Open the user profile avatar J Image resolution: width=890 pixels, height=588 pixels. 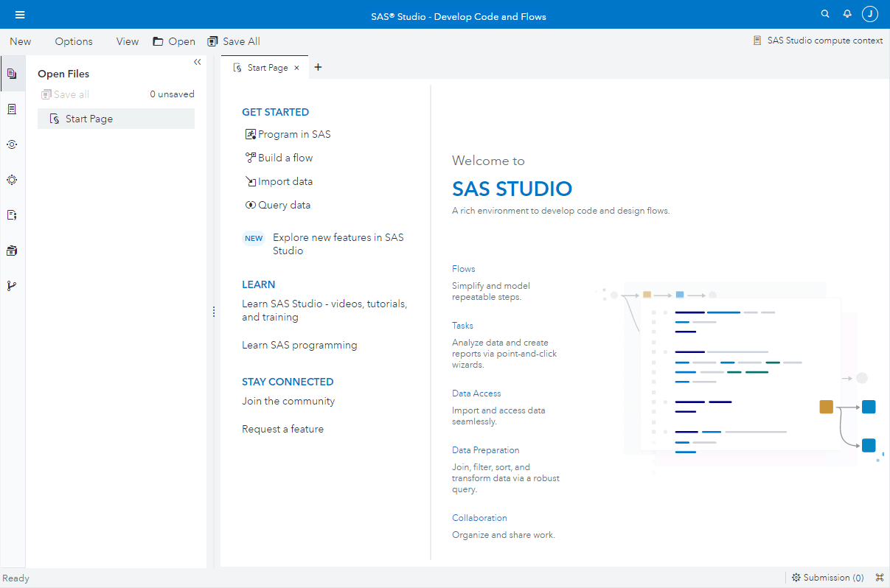870,14
